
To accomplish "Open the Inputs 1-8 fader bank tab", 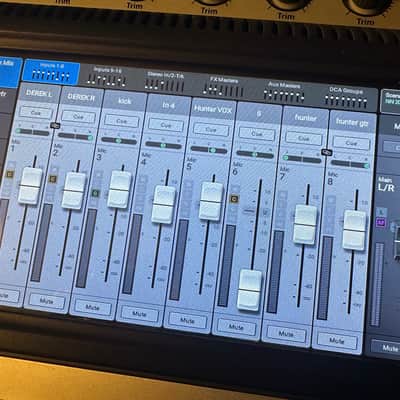I will (x=51, y=72).
